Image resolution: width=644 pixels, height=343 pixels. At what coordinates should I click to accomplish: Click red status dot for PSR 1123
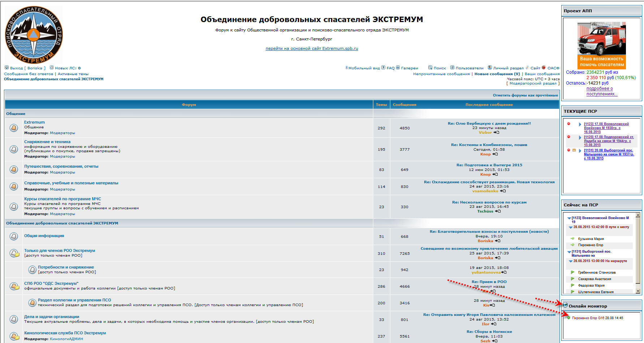coord(568,124)
